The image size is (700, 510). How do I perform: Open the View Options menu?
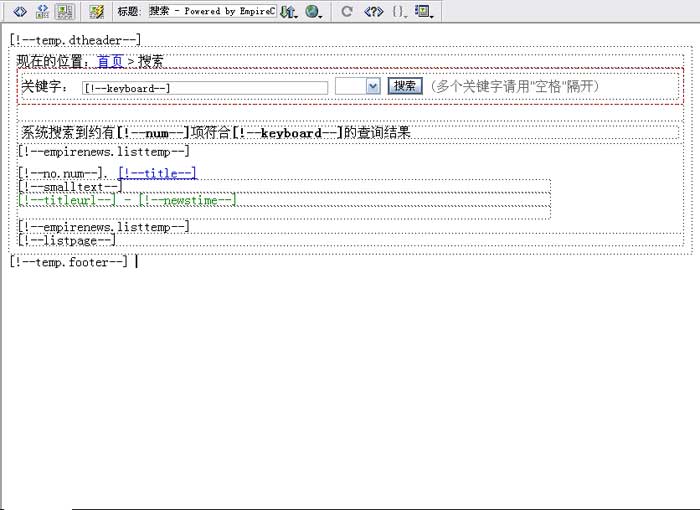(424, 12)
